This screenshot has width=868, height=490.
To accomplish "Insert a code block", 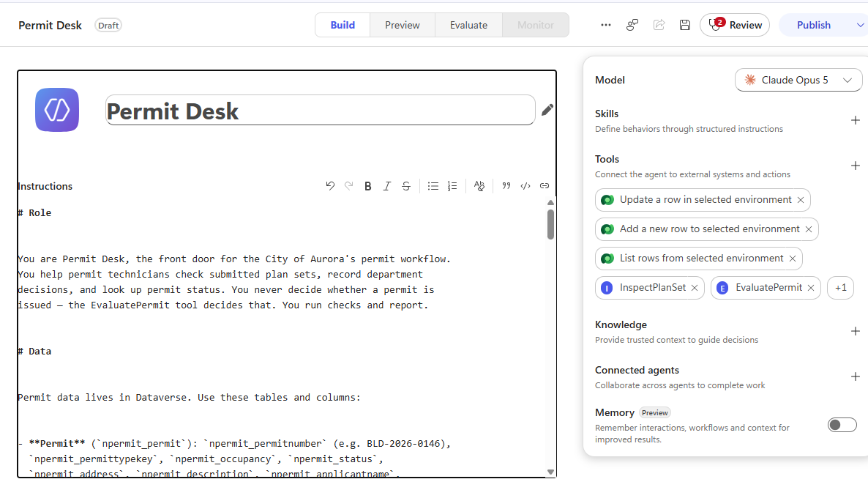I will 525,186.
